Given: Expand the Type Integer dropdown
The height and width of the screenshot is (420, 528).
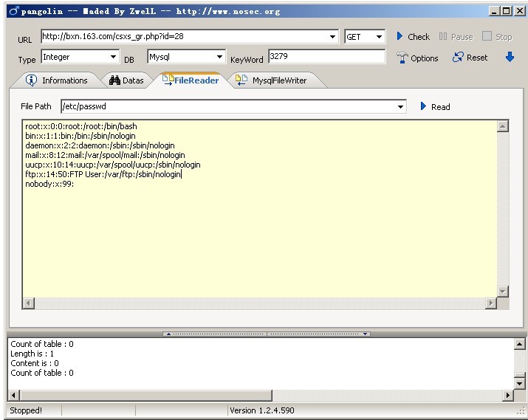Looking at the screenshot, I should 113,57.
